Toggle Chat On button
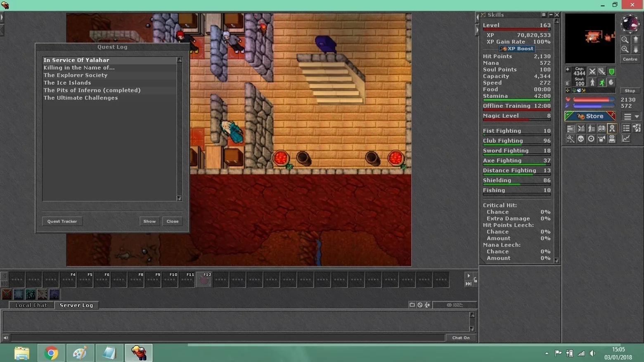Screen dimensions: 644x362 [461, 338]
